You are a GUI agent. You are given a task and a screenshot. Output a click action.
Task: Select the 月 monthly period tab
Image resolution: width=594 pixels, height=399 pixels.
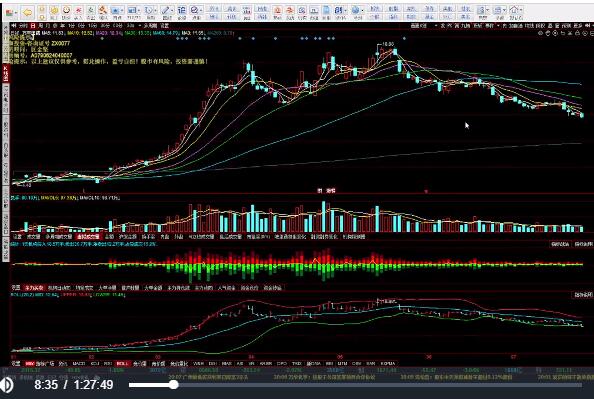pyautogui.click(x=48, y=26)
